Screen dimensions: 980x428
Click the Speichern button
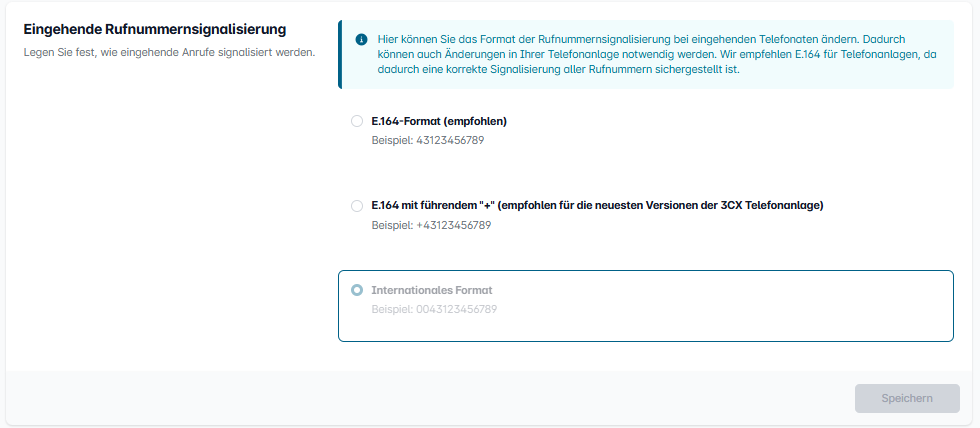(x=907, y=398)
